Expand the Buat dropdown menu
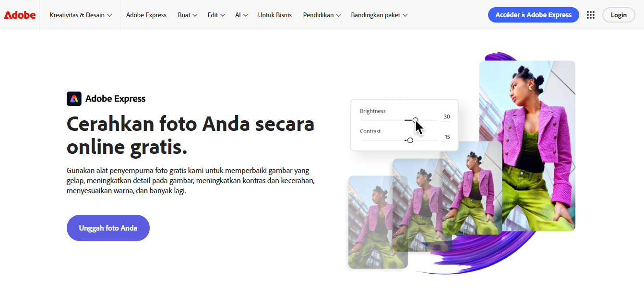The height and width of the screenshot is (302, 644). [x=187, y=15]
